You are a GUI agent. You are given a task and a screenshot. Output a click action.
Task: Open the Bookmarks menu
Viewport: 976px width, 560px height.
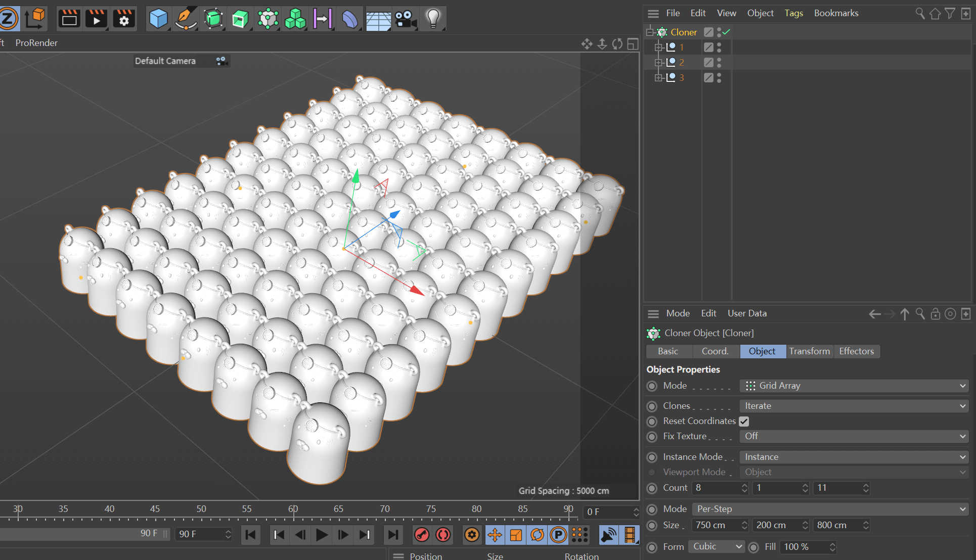(x=836, y=13)
